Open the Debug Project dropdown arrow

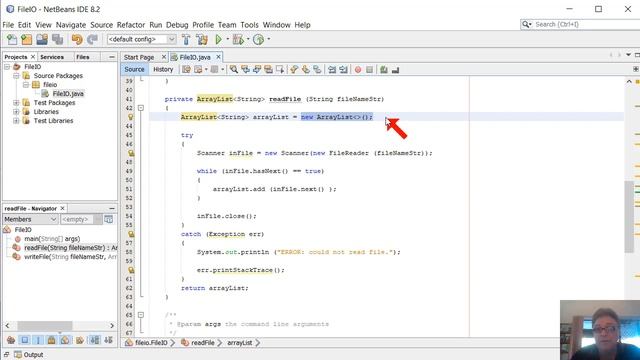pos(248,39)
